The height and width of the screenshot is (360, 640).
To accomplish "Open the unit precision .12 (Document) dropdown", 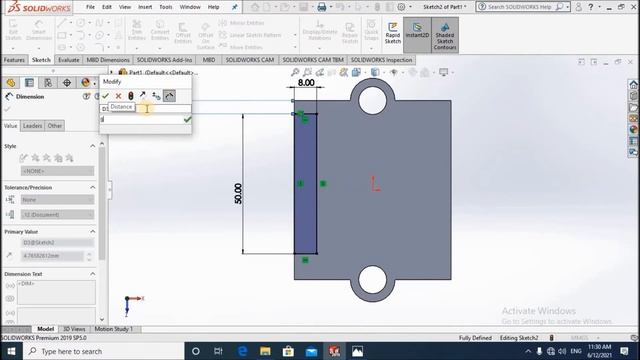I will (58, 215).
